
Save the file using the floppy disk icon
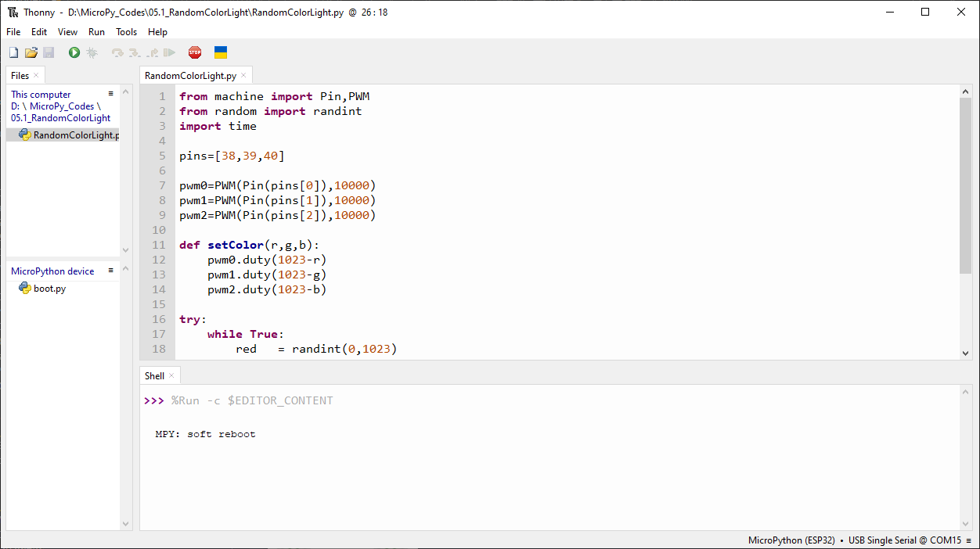tap(49, 52)
